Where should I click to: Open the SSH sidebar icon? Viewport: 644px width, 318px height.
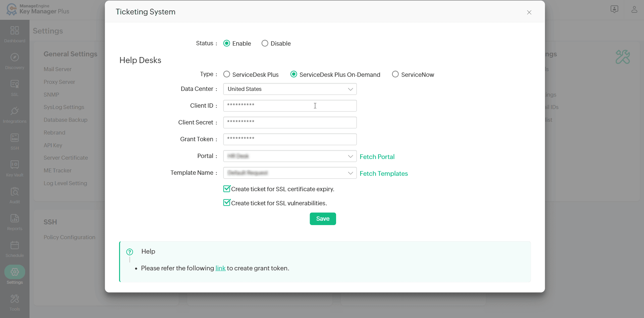tap(15, 138)
